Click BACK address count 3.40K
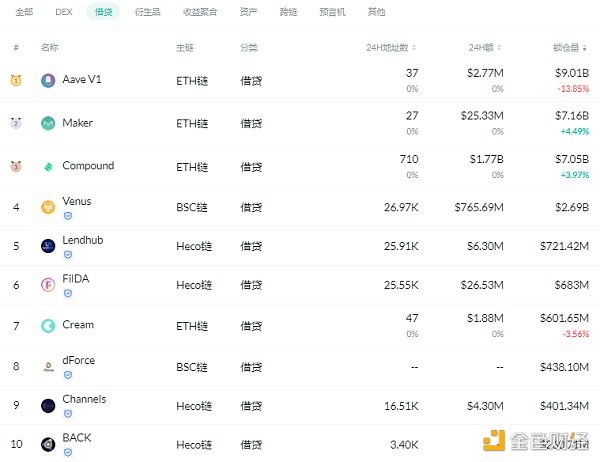Viewport: 600px width, 462px height. click(404, 444)
